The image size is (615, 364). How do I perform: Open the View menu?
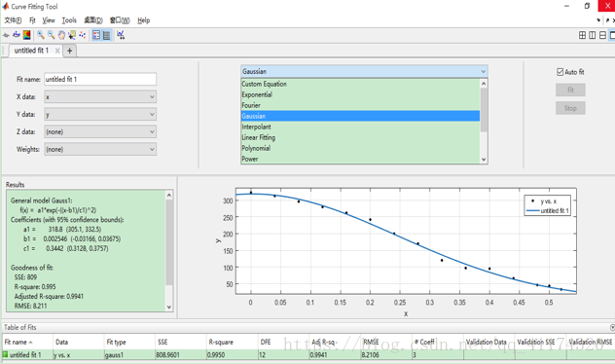click(x=49, y=20)
